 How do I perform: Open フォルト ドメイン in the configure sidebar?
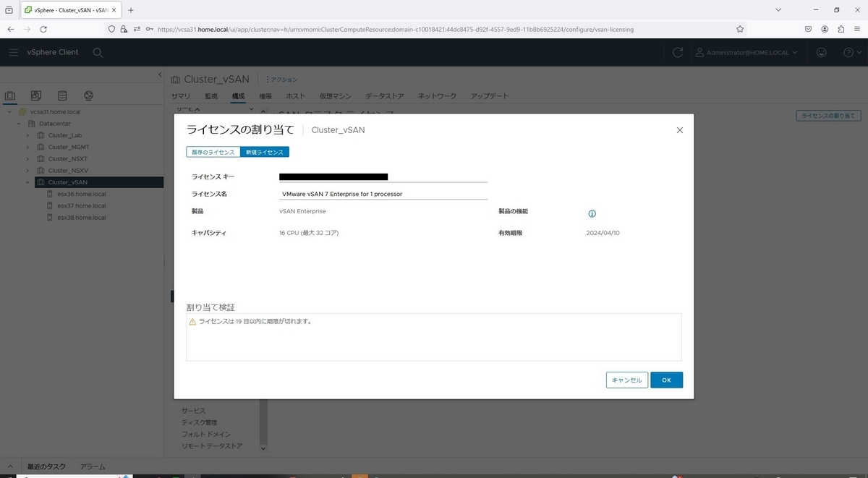point(206,434)
